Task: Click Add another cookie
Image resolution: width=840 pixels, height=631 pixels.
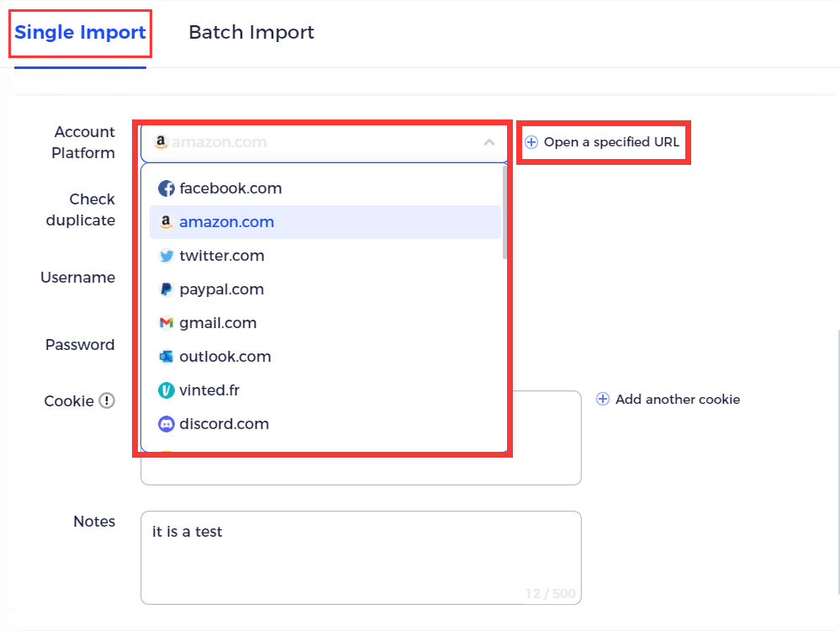Action: 677,399
